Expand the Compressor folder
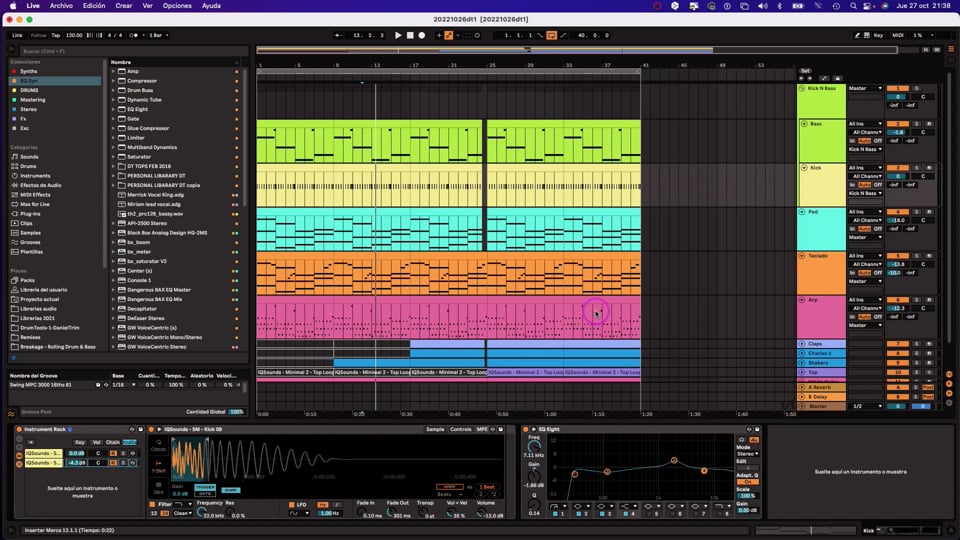The width and height of the screenshot is (960, 540). pos(113,81)
